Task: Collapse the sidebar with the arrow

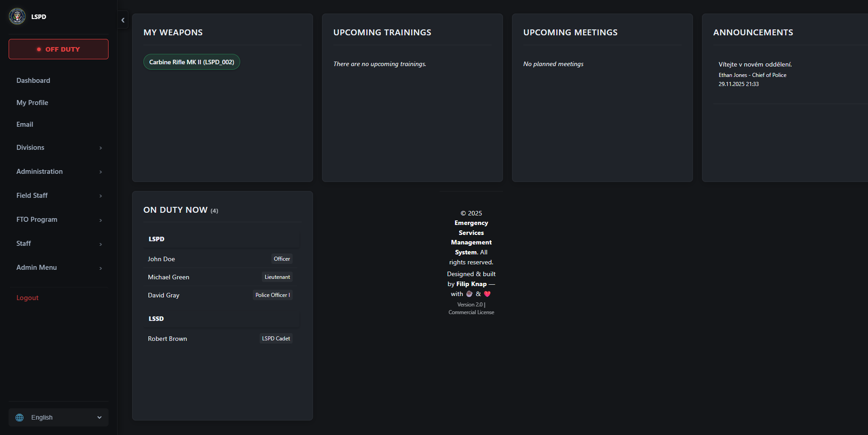Action: click(123, 20)
